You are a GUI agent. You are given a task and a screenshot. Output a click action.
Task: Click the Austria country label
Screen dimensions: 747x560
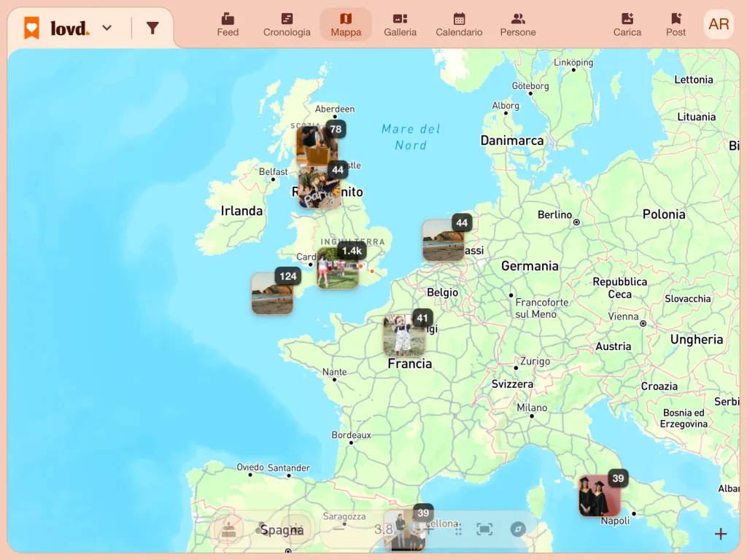point(613,346)
